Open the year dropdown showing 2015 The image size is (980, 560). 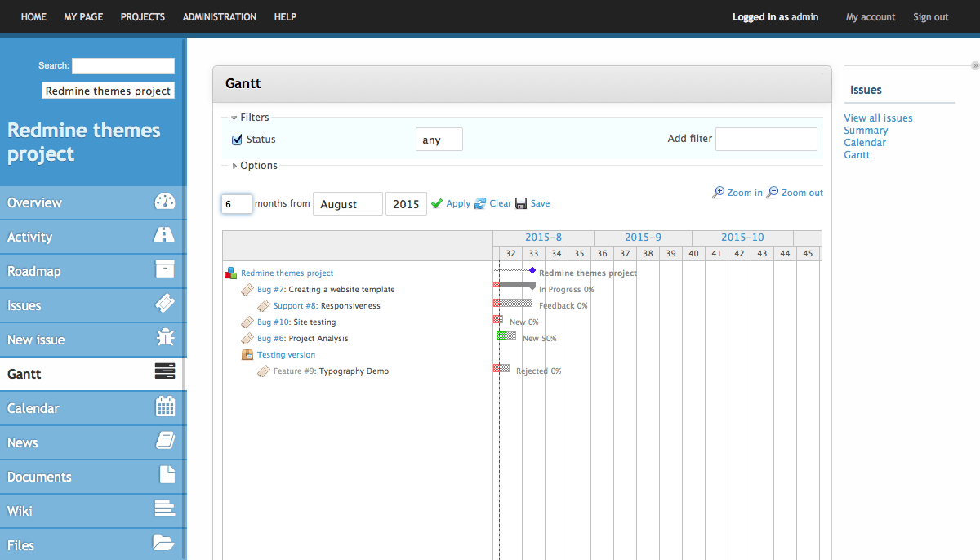[x=406, y=204]
